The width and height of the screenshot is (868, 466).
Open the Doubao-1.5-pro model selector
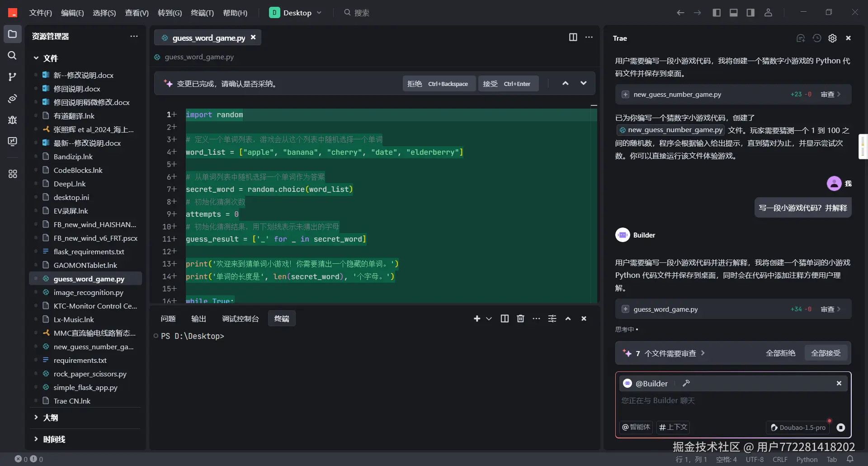coord(798,428)
